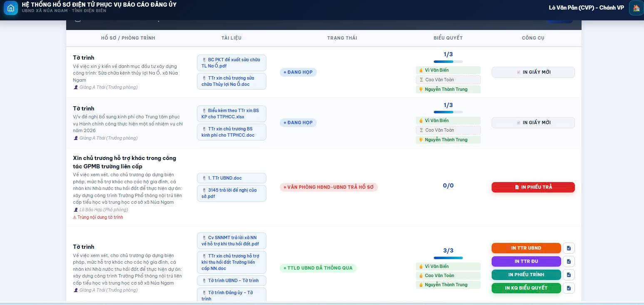
Task: Click the orange IN TTR UBND button
Action: pos(526,248)
